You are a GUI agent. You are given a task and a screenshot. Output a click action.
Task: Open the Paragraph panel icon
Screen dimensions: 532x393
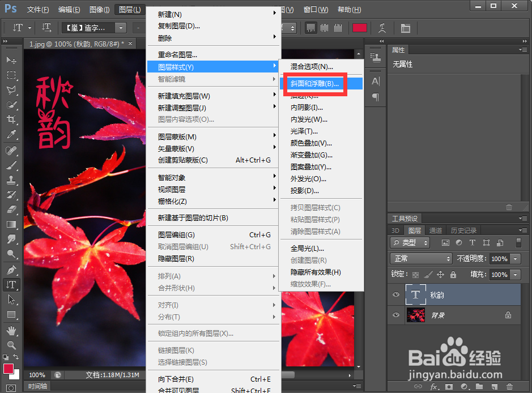point(374,97)
